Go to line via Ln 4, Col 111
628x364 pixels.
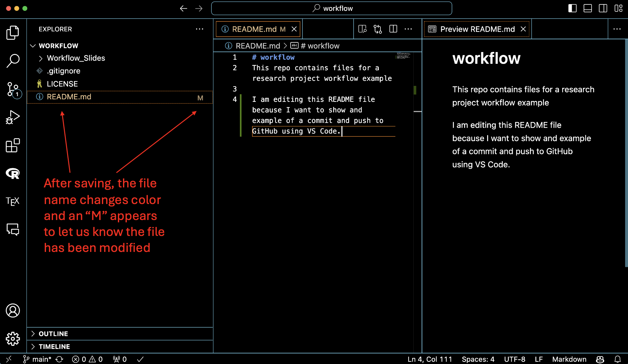tap(430, 359)
